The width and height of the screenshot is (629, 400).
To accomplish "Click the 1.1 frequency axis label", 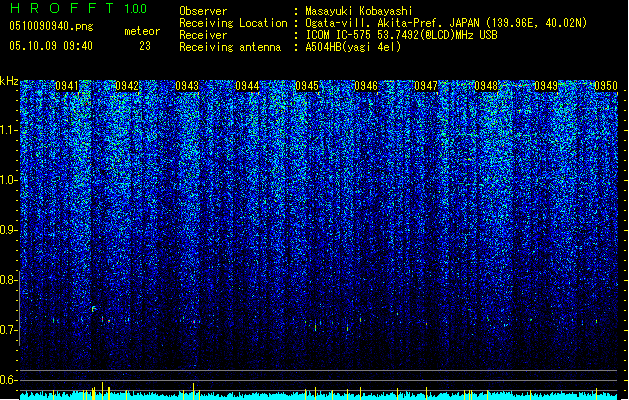I will 9,130.
